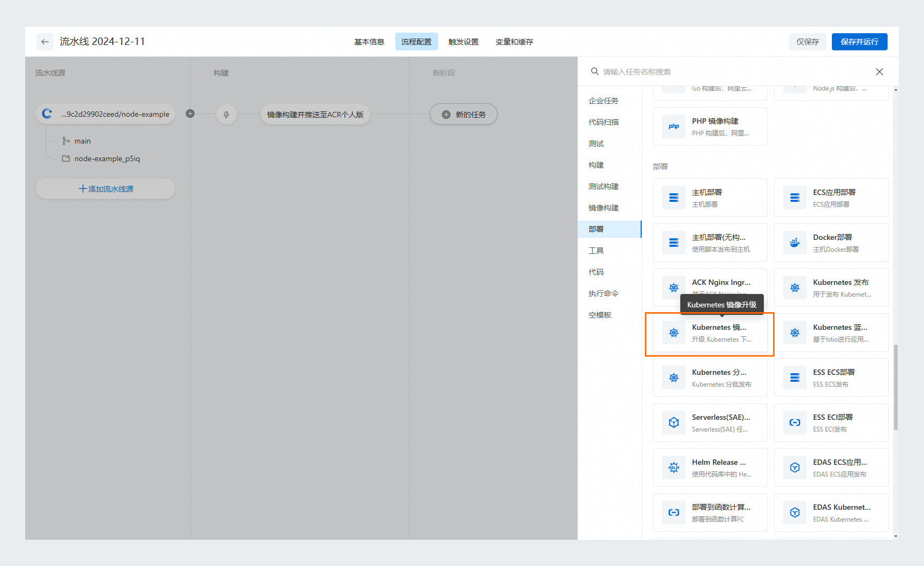Click 添加流水线源 button
This screenshot has width=924, height=566.
click(106, 188)
